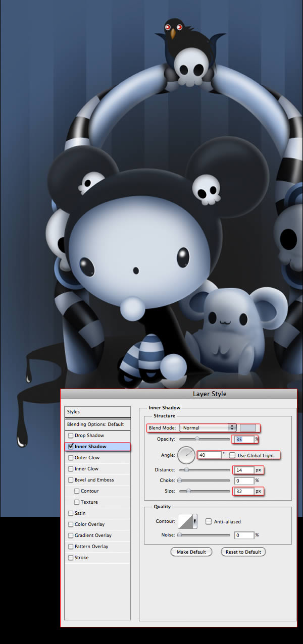This screenshot has height=644, width=303.
Task: Click the Size slider
Action: tap(204, 491)
